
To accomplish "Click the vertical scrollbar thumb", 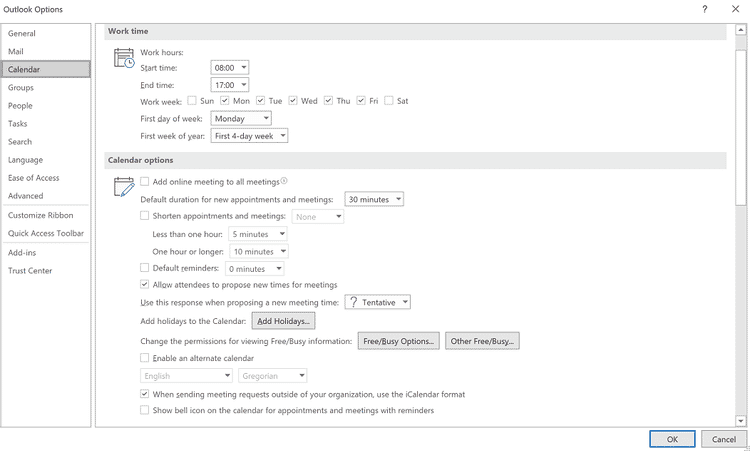I will (x=740, y=127).
